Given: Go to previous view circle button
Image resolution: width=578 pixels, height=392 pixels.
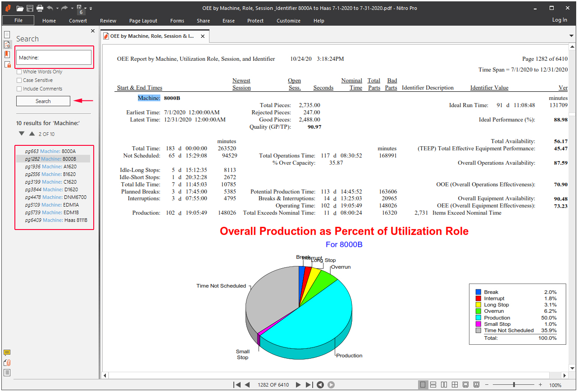Looking at the screenshot, I should (320, 385).
